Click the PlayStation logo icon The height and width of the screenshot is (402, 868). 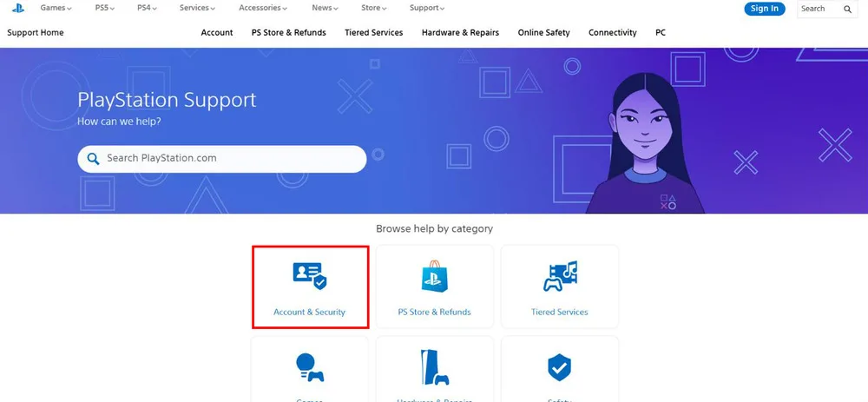click(x=18, y=9)
